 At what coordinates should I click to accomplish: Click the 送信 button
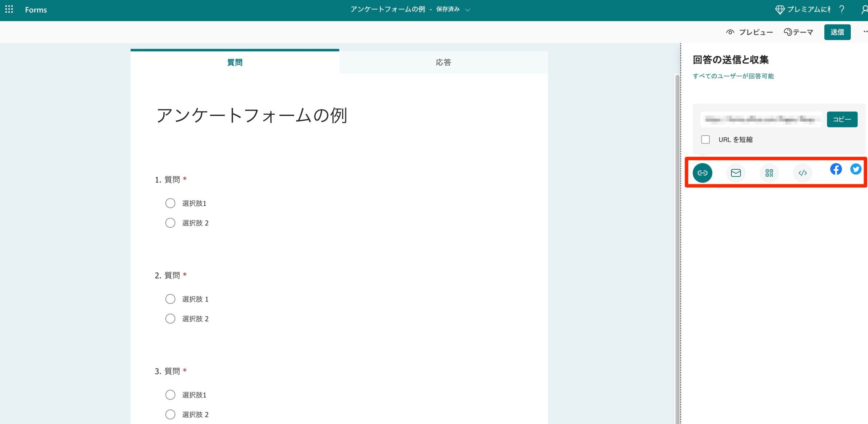coord(837,32)
